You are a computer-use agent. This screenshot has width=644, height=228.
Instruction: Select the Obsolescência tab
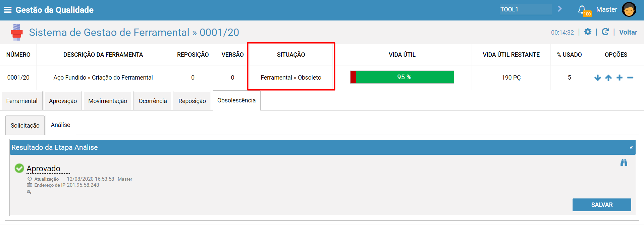click(x=236, y=100)
